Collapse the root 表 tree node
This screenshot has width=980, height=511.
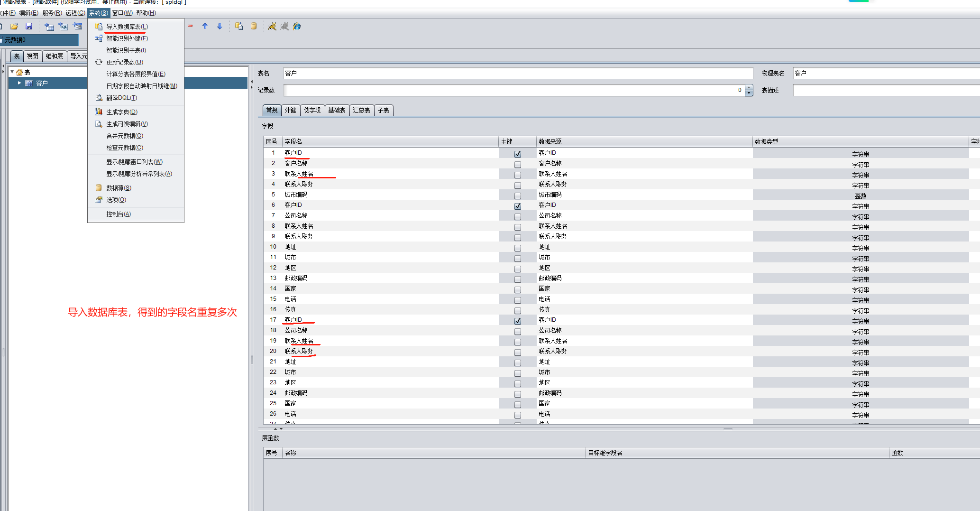12,72
